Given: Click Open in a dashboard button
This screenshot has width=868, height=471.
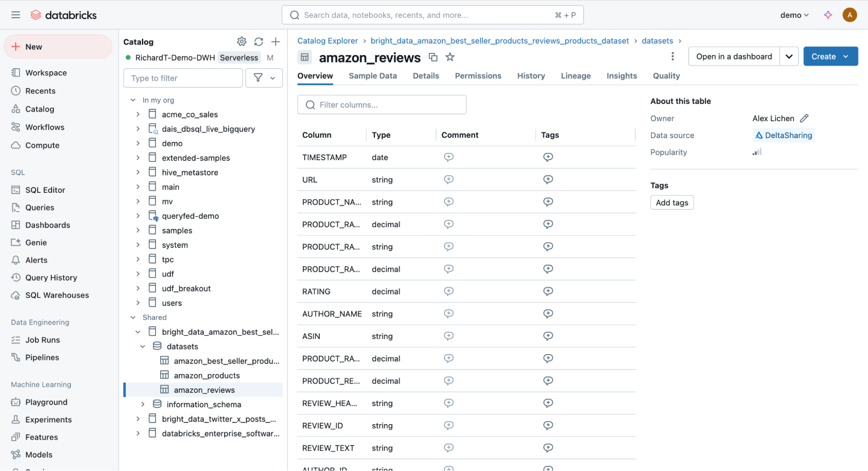Looking at the screenshot, I should click(x=733, y=56).
